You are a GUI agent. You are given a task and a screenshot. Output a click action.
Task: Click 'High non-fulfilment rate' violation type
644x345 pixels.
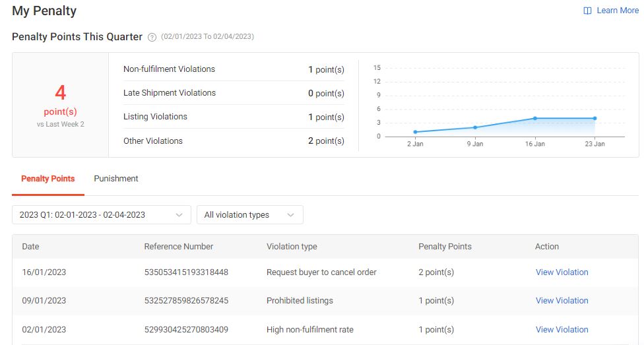point(310,329)
